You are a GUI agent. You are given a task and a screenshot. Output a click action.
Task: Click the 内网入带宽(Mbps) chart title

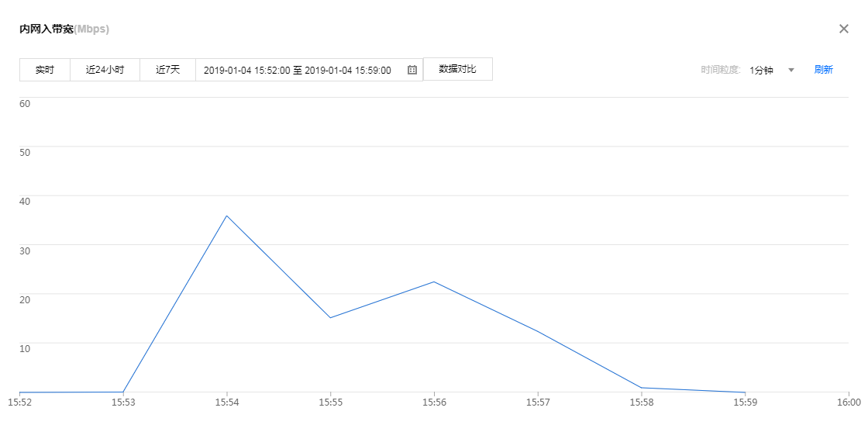pyautogui.click(x=64, y=29)
